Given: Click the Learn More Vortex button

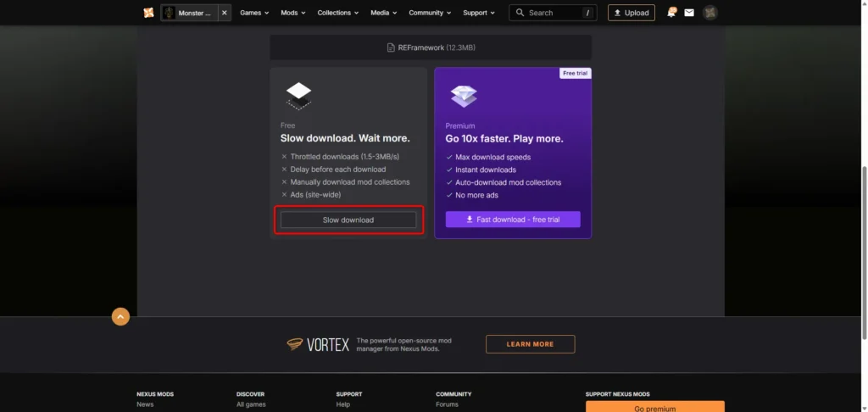Looking at the screenshot, I should (x=530, y=344).
